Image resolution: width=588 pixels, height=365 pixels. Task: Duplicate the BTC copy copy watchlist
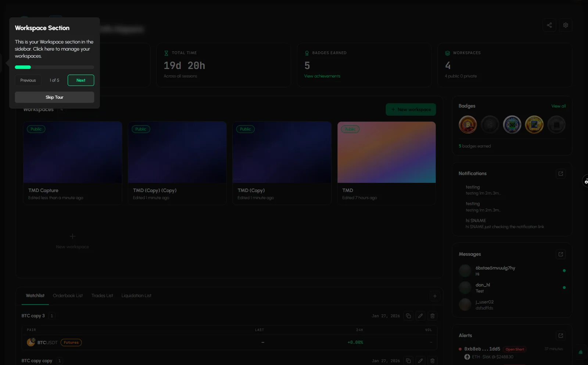point(408,361)
